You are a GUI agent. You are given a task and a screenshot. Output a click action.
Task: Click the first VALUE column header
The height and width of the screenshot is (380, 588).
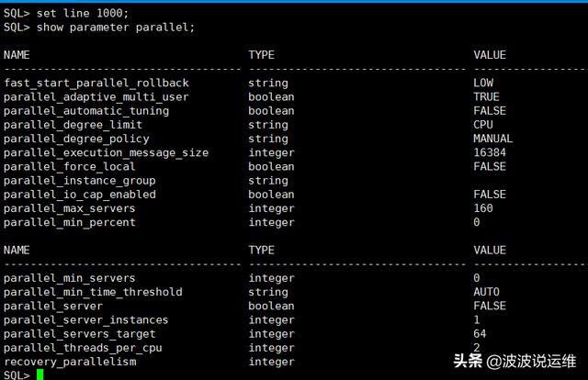490,55
